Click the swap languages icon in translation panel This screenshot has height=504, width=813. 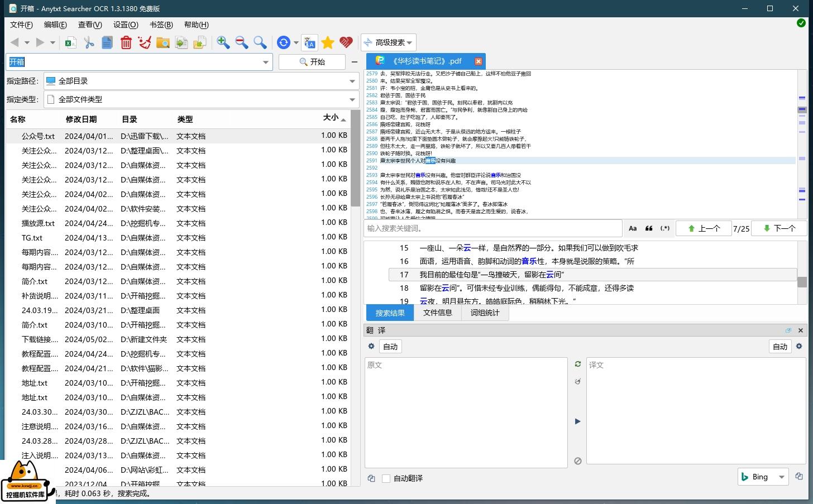point(578,364)
